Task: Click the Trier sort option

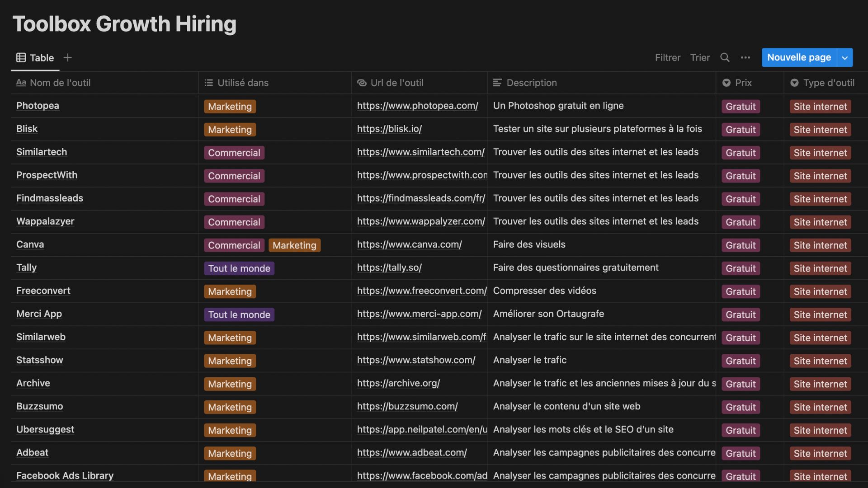Action: click(x=700, y=57)
